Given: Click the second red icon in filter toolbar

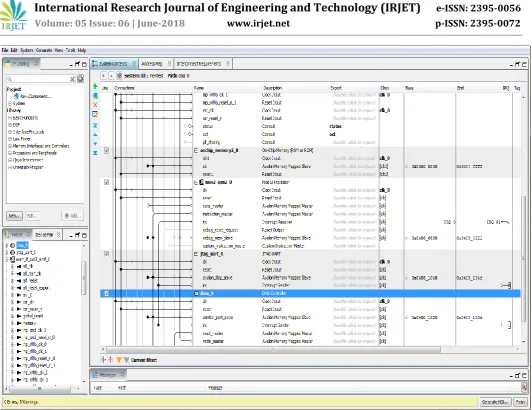Looking at the screenshot, I should point(111,360).
